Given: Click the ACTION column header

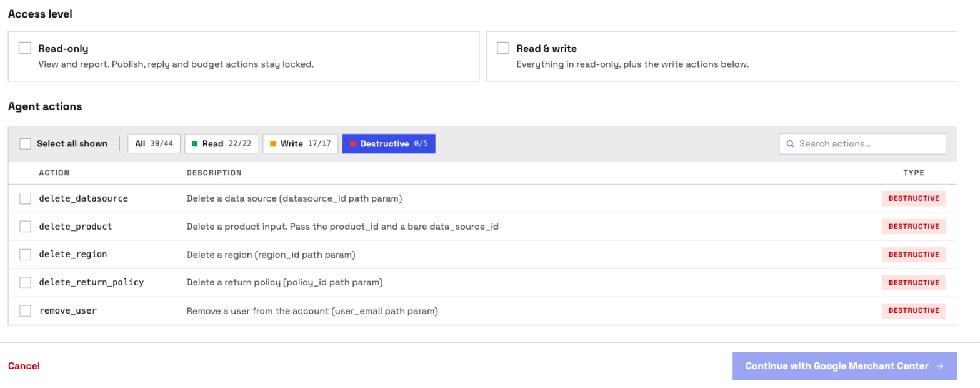Looking at the screenshot, I should coord(54,173).
